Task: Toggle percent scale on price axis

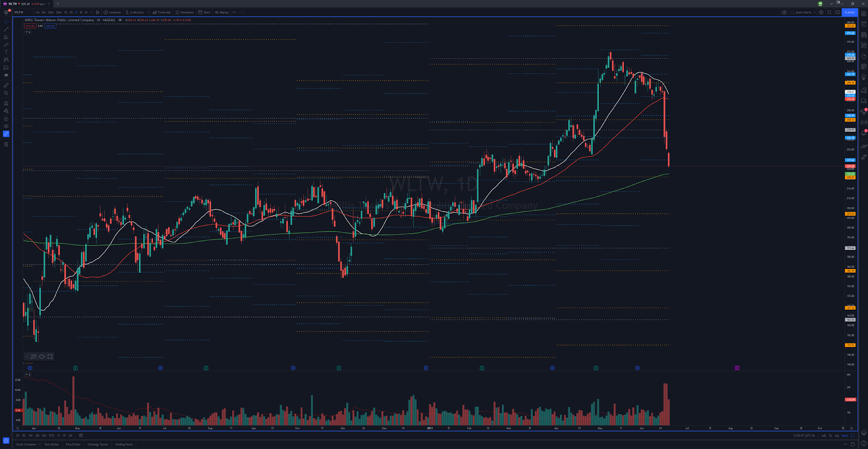Action: 830,435
